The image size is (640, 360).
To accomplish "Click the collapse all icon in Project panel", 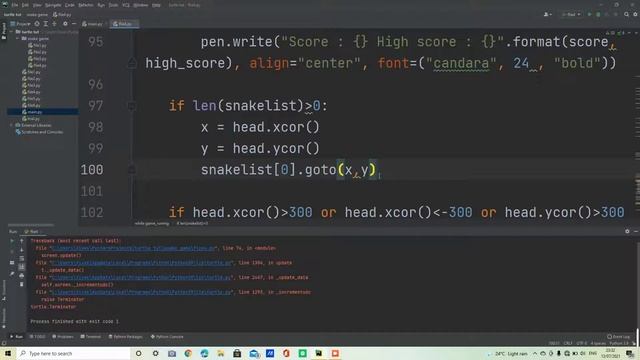I will [x=54, y=24].
